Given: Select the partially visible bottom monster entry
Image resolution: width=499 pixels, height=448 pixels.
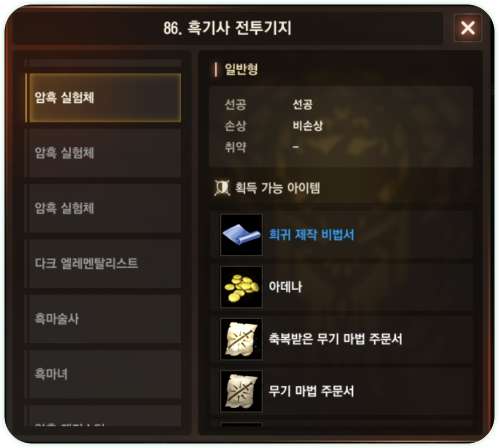Looking at the screenshot, I should [103, 416].
